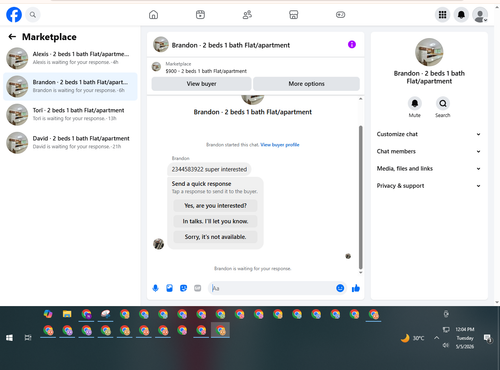Image resolution: width=500 pixels, height=370 pixels.
Task: Open the Facebook logo home link
Action: 14,15
